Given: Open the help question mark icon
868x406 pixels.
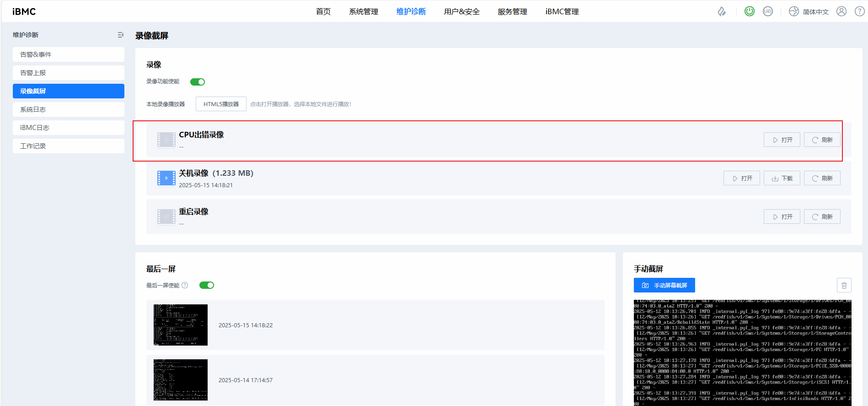Looking at the screenshot, I should pyautogui.click(x=859, y=11).
